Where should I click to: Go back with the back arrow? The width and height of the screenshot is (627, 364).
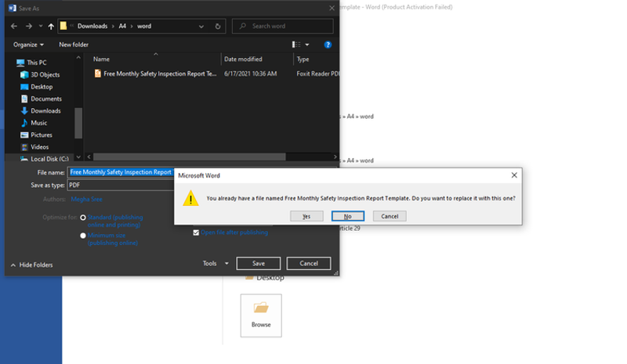pyautogui.click(x=14, y=26)
